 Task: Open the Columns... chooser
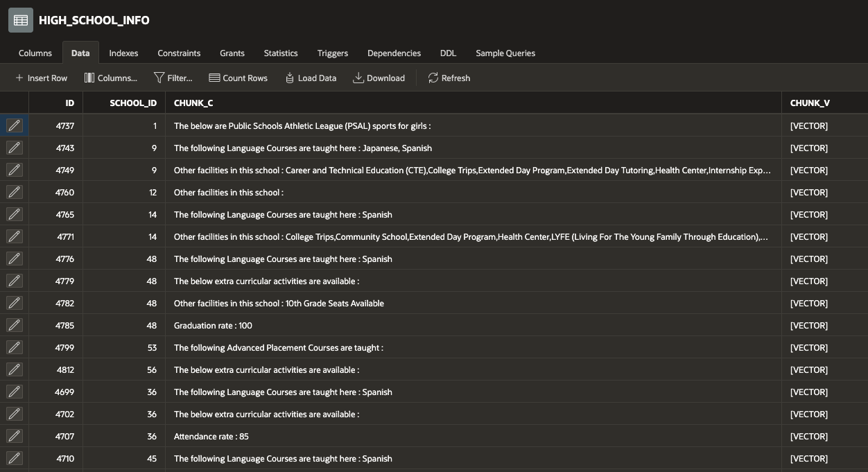tap(111, 78)
